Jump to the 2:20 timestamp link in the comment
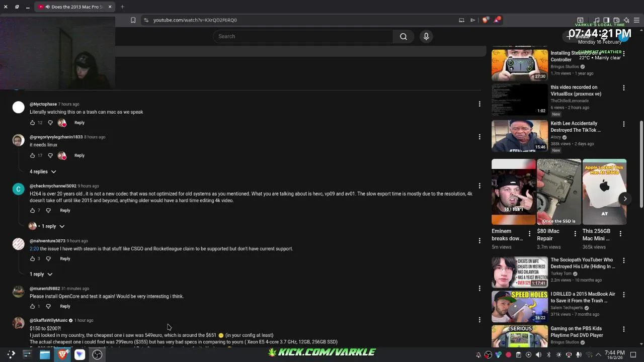 [34, 248]
